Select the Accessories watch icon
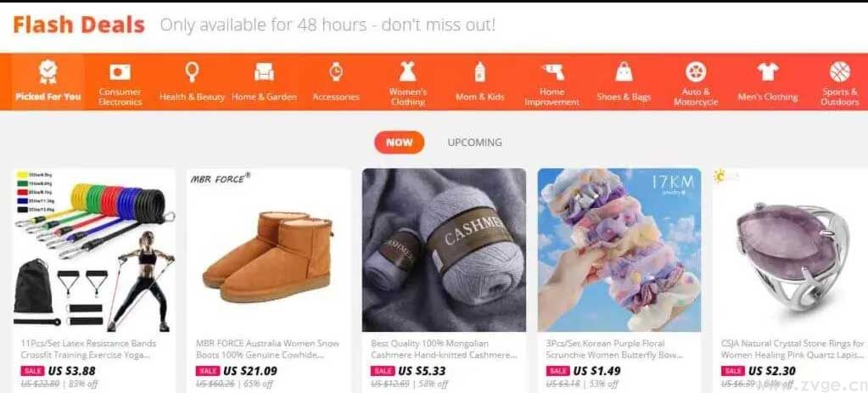The image size is (868, 393). [336, 72]
